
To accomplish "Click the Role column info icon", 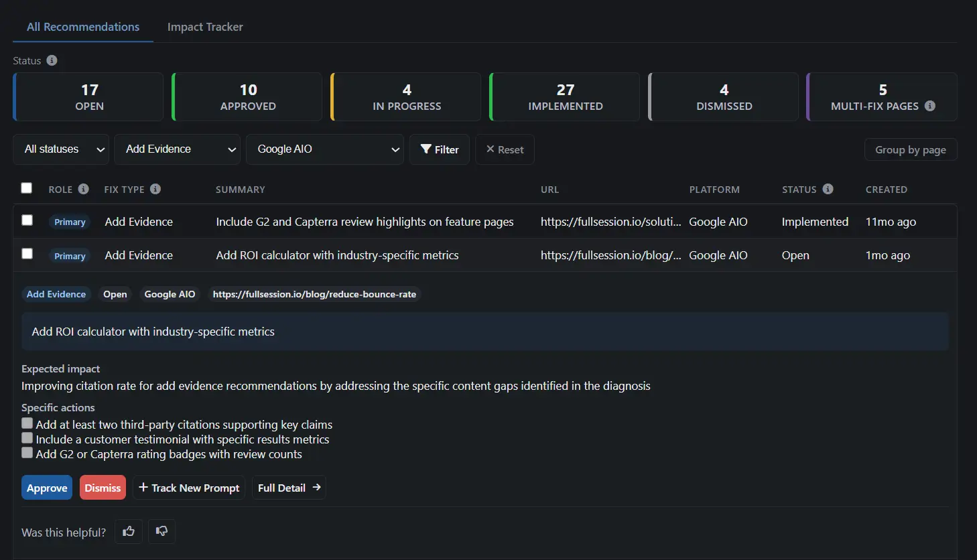I will click(84, 189).
